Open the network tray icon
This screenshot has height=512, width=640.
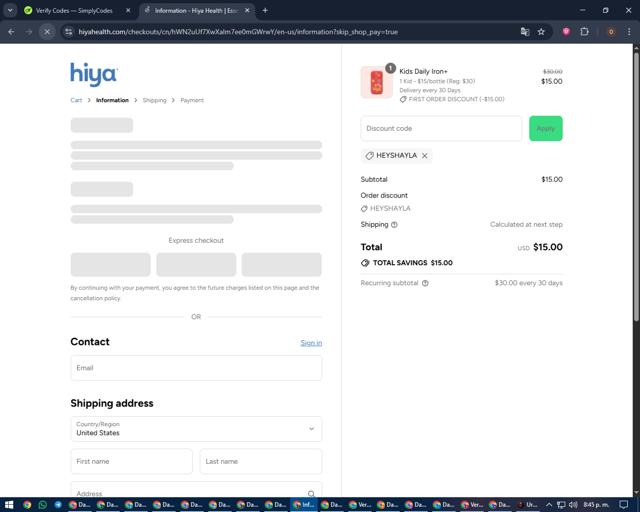coord(561,505)
